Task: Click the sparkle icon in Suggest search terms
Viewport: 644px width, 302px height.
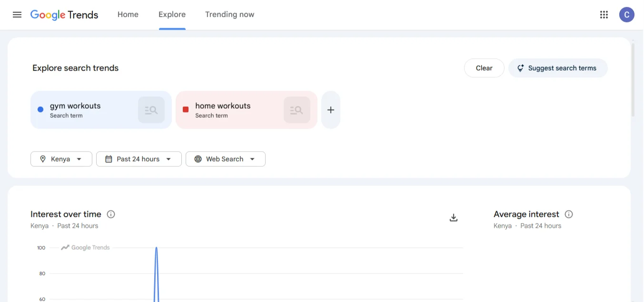Action: 521,68
